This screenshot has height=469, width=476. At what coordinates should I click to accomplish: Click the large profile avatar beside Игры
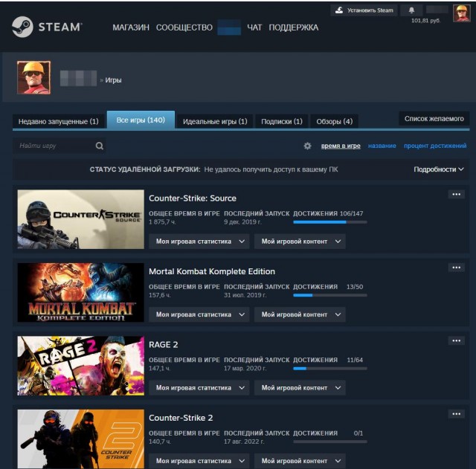coord(34,77)
